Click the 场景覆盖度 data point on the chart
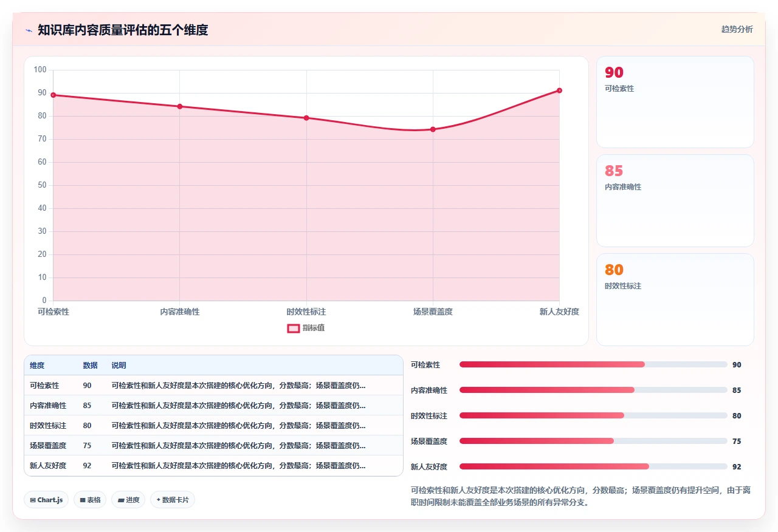Screen dimensions: 778x532 pos(433,129)
